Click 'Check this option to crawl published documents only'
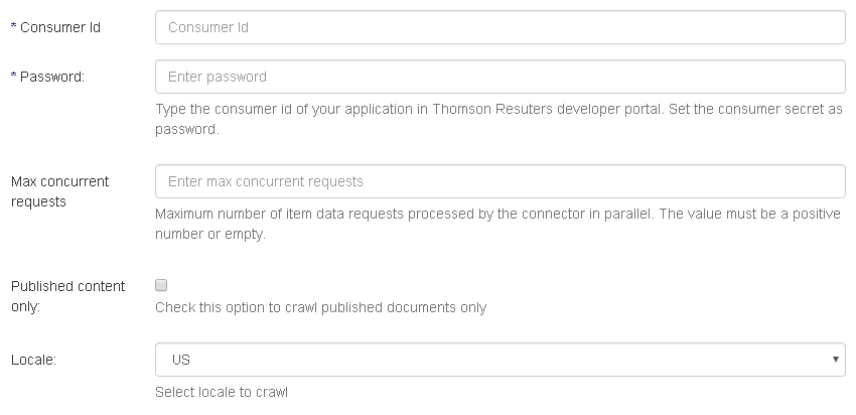Viewport: 856px width, 415px height. tap(320, 308)
